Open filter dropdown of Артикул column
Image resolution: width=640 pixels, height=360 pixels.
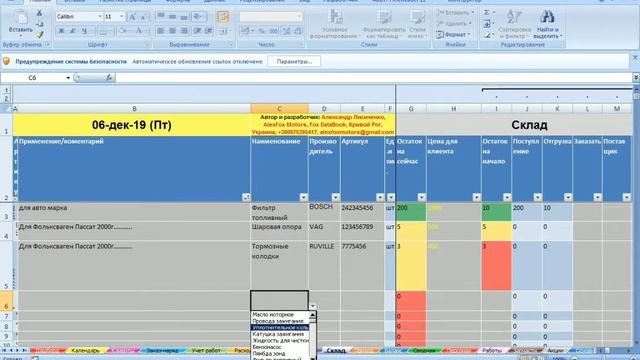pyautogui.click(x=380, y=198)
